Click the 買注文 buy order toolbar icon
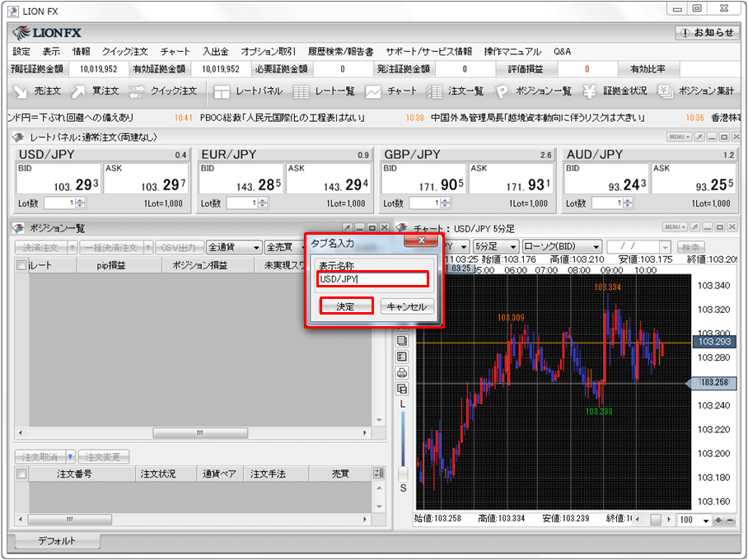The height and width of the screenshot is (560, 748). tap(78, 91)
